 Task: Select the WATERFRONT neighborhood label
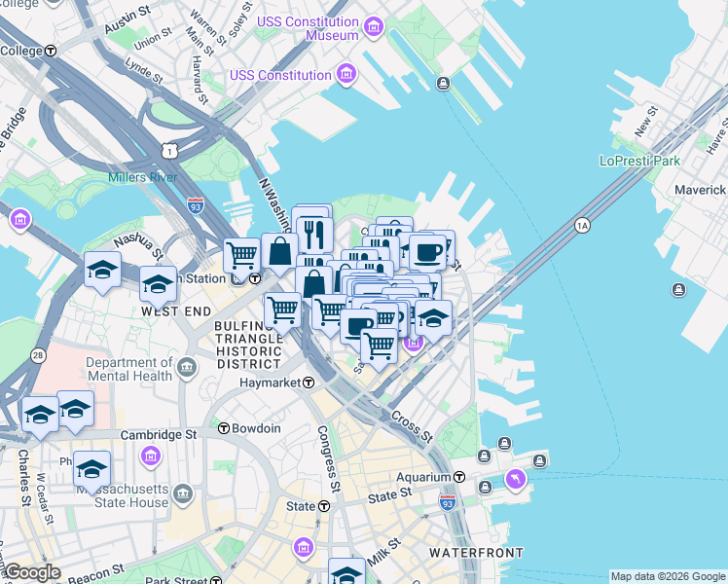476,553
